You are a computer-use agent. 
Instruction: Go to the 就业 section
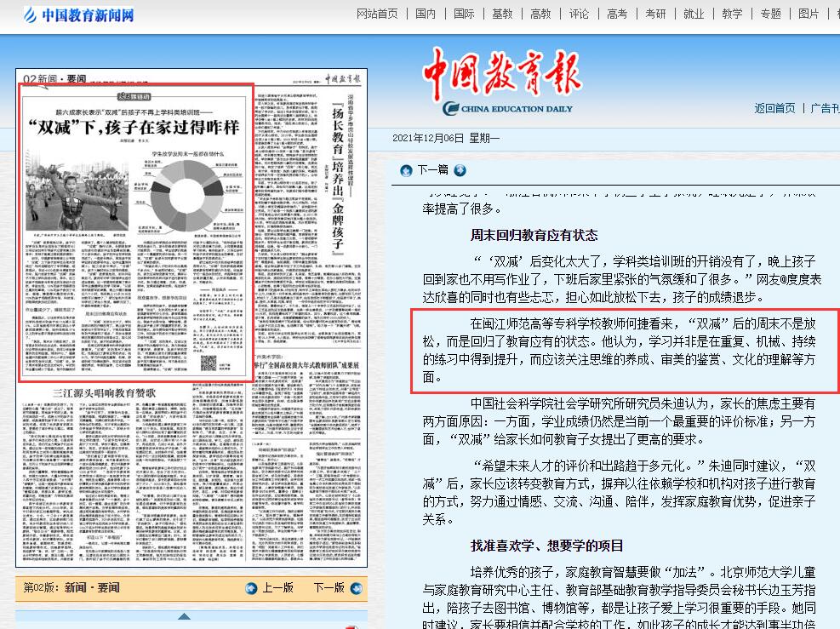click(694, 14)
